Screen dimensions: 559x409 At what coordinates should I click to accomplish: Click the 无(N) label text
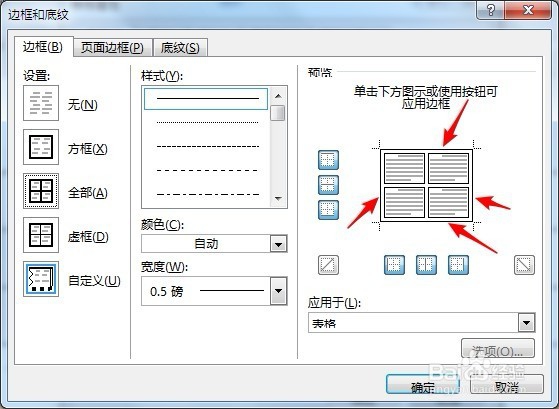click(83, 105)
